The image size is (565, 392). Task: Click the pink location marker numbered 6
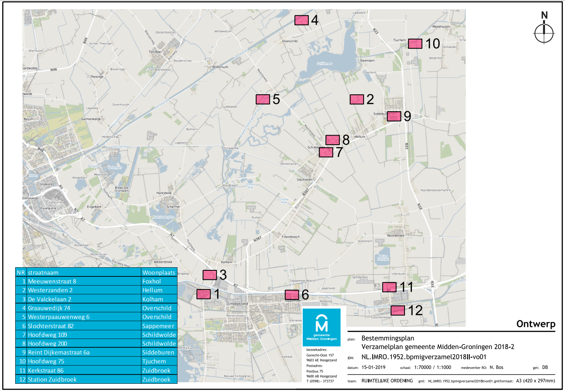(x=291, y=295)
